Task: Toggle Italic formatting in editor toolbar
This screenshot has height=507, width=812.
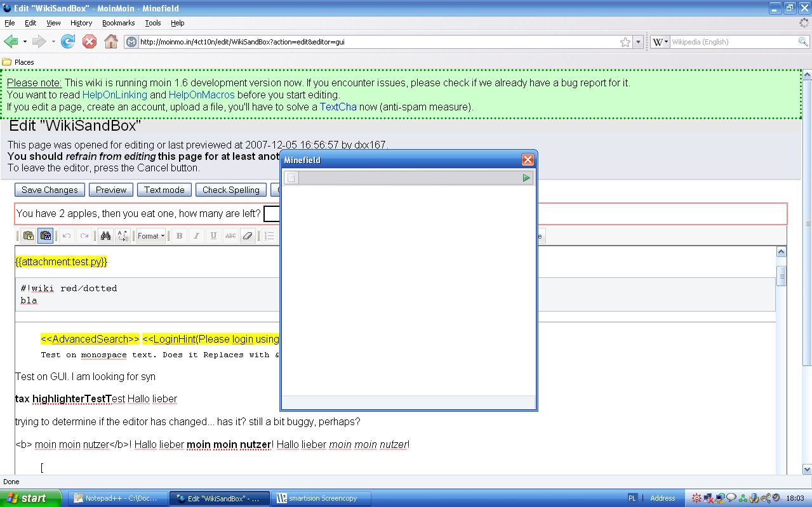Action: point(196,236)
